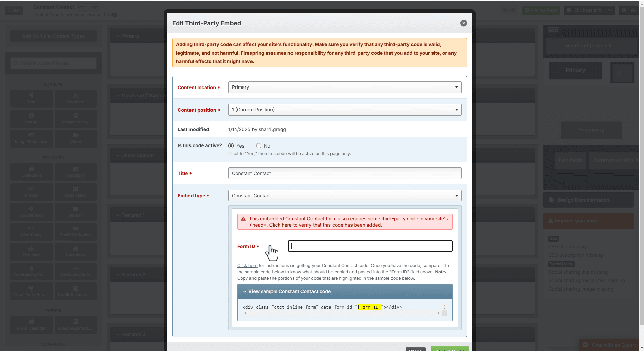This screenshot has width=644, height=351.
Task: Click into the Form ID field
Action: click(x=370, y=246)
